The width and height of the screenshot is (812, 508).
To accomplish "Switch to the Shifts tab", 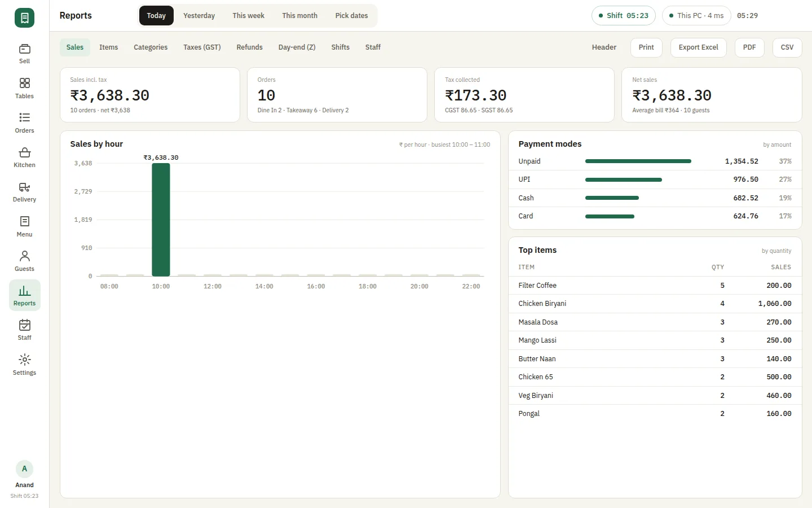I will point(340,47).
